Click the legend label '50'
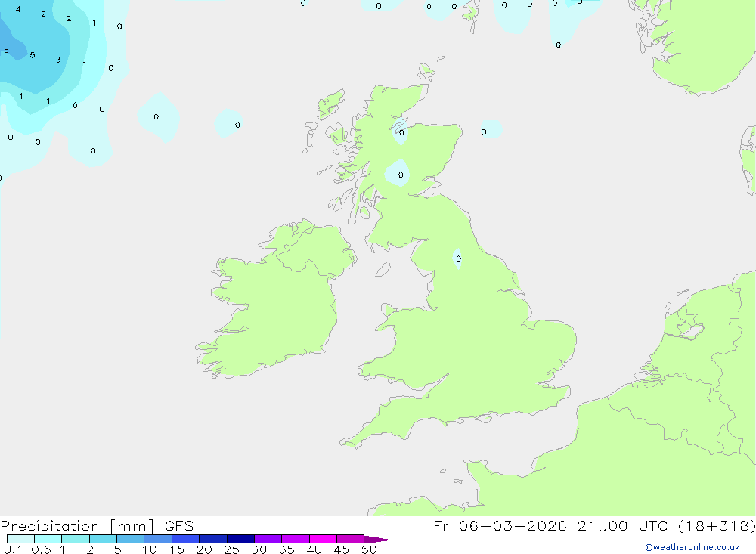This screenshot has height=554, width=756. [370, 549]
